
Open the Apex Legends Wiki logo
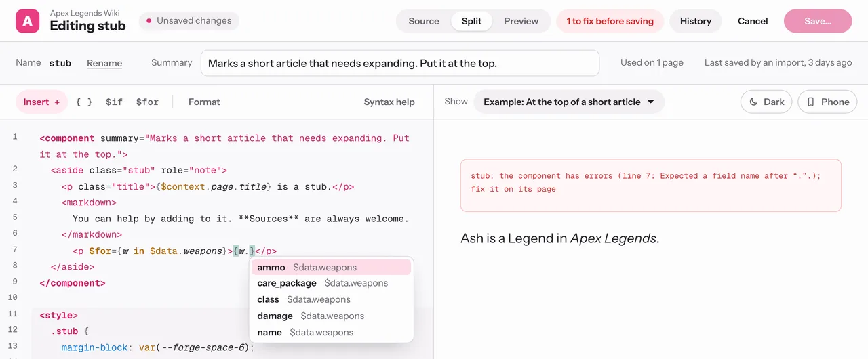(x=28, y=21)
